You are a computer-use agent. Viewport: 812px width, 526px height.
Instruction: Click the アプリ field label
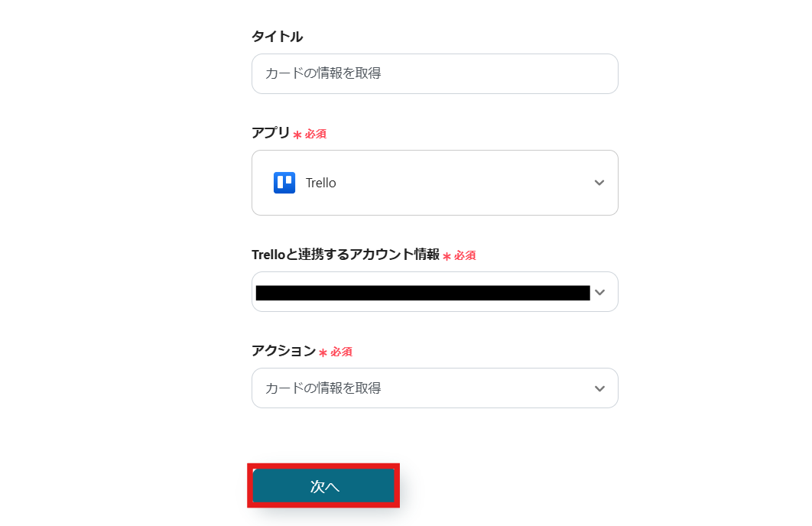pos(271,133)
